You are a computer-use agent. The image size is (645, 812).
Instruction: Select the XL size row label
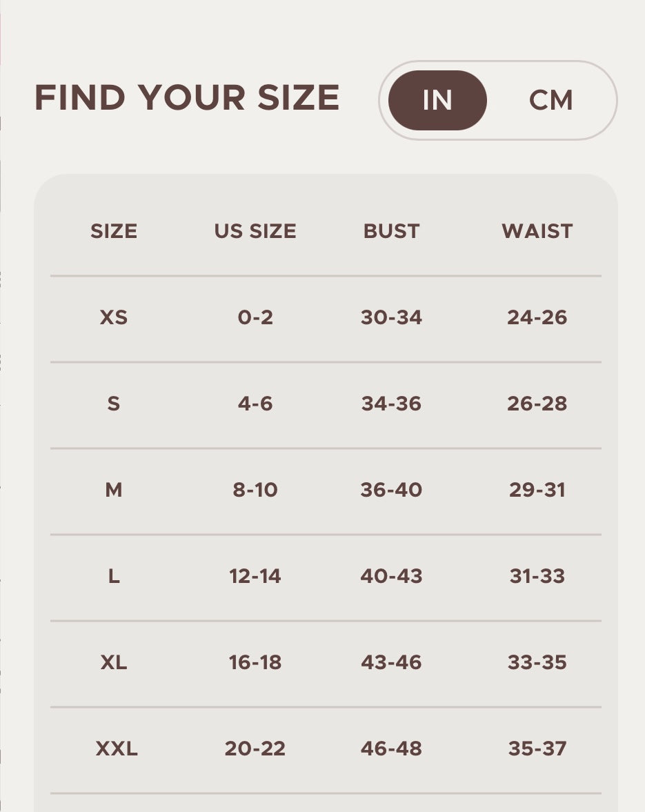(x=114, y=662)
